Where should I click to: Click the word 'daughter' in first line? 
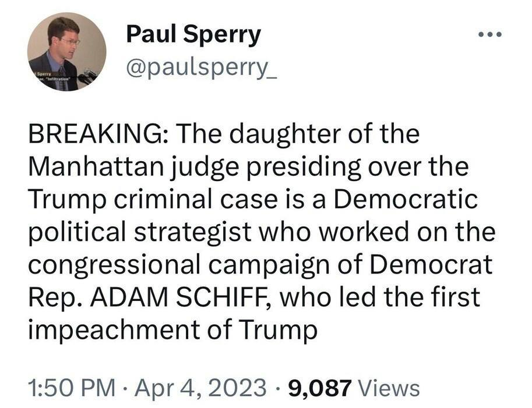coord(286,134)
